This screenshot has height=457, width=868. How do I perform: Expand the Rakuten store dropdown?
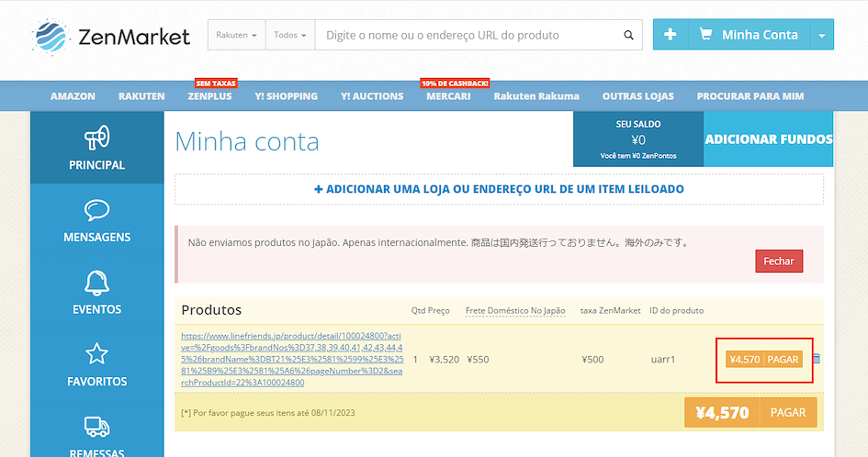pos(236,35)
